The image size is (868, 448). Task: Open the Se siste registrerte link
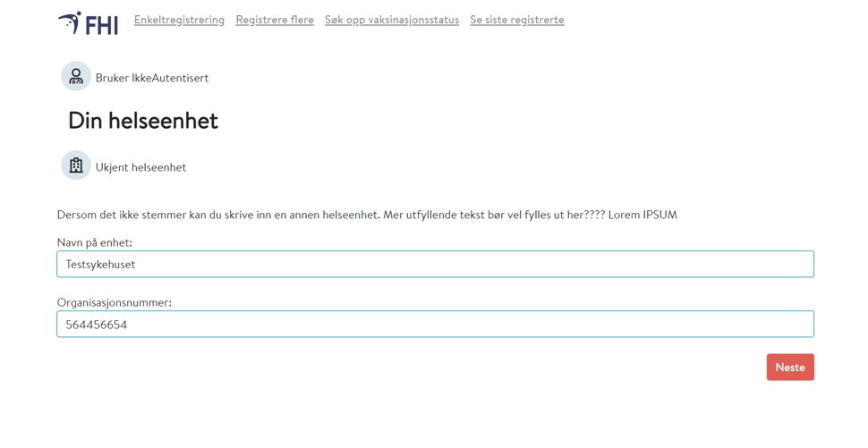517,20
